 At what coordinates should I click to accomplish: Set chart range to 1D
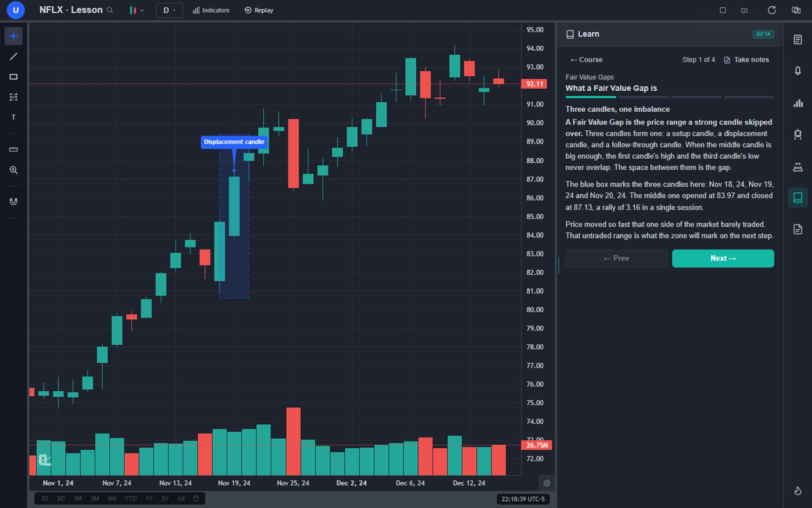pyautogui.click(x=44, y=498)
